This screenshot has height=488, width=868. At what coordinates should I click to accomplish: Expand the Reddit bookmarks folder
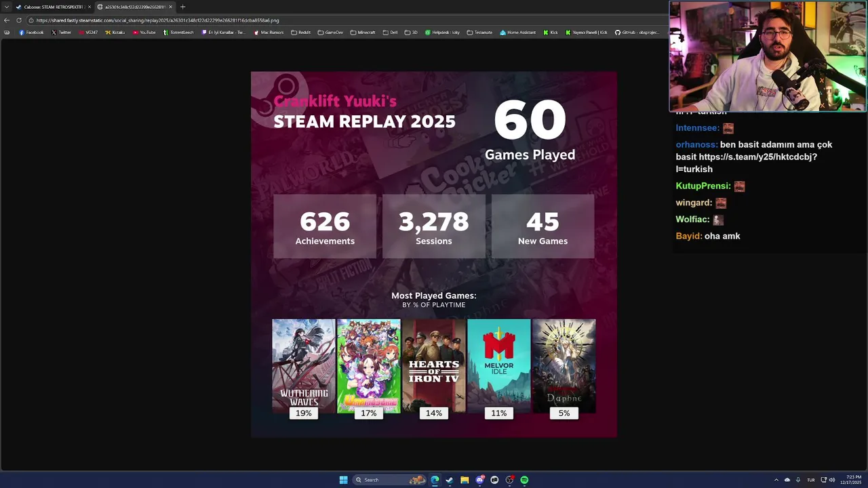tap(300, 33)
